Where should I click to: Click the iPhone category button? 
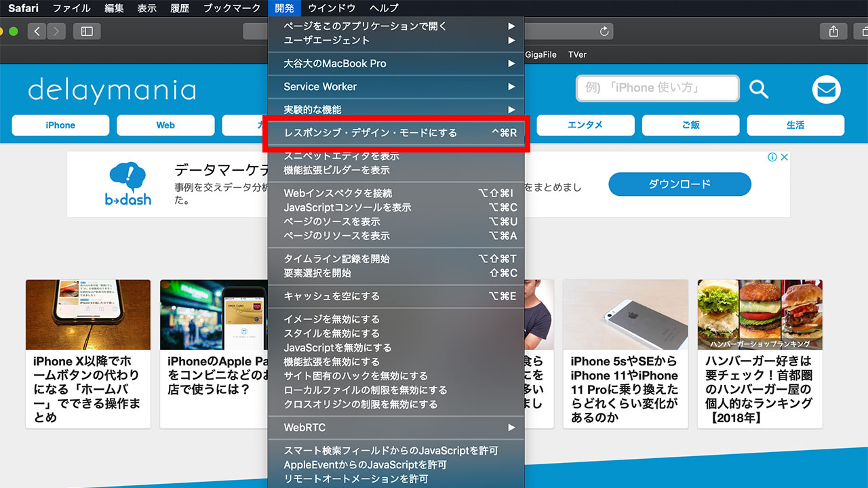click(x=60, y=125)
